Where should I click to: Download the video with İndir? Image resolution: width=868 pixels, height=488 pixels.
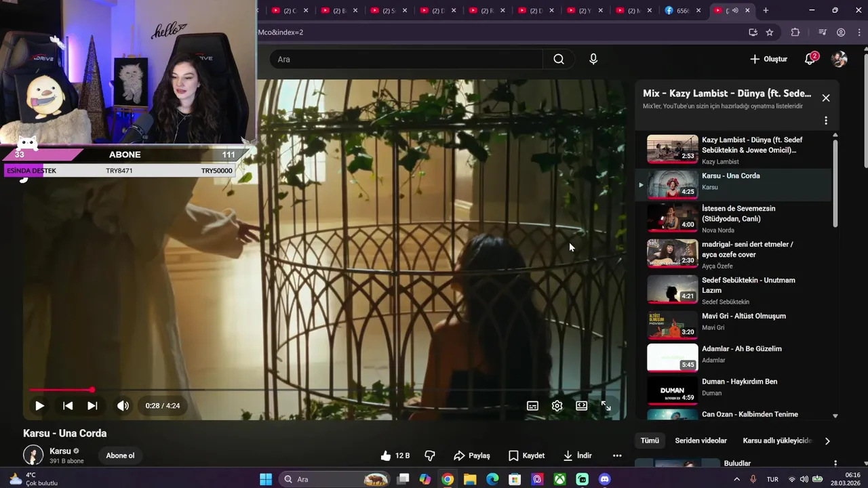578,455
